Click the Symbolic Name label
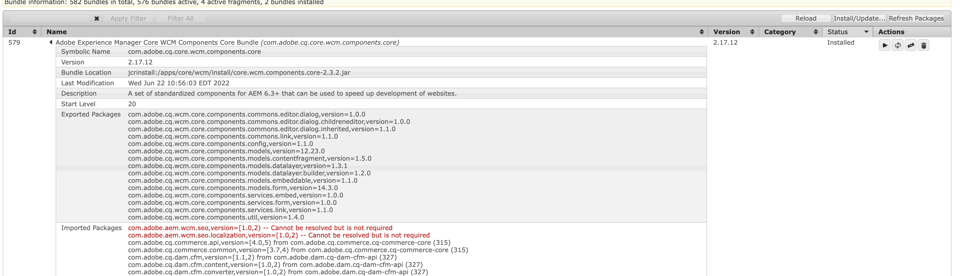Screen dimensions: 980x276 point(86,52)
